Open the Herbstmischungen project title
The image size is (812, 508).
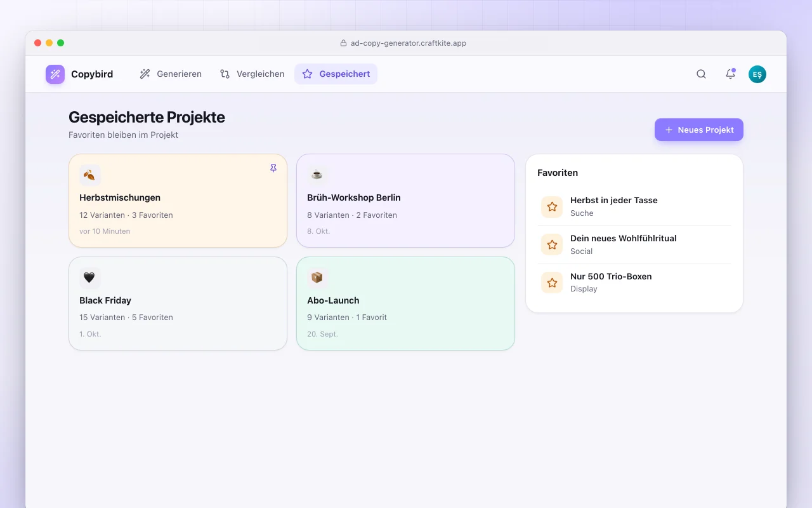[120, 197]
